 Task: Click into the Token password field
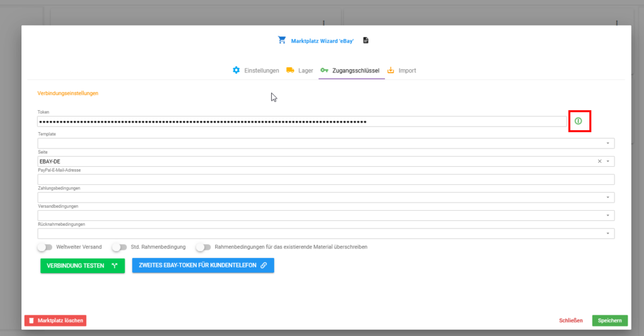pos(302,121)
